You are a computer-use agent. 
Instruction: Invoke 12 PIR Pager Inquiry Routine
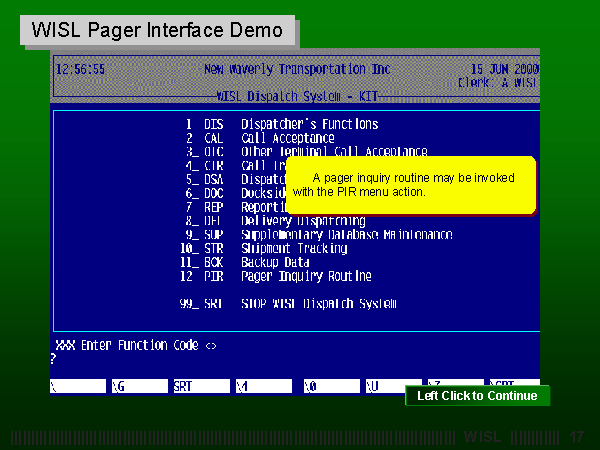pos(276,276)
